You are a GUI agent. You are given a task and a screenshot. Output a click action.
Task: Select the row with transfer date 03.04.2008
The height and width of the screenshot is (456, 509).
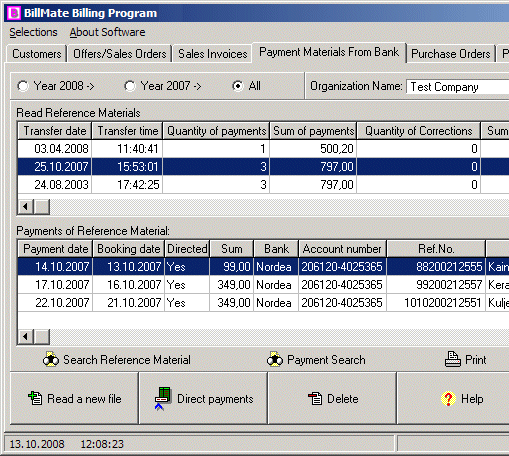point(263,149)
